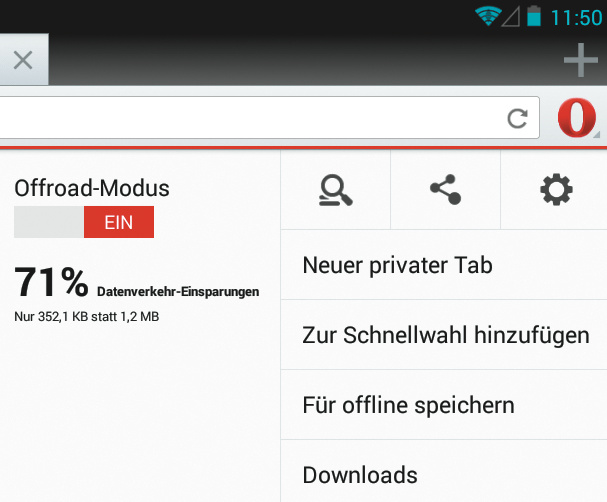The image size is (607, 502).
Task: Tap the share icon
Action: [x=446, y=189]
